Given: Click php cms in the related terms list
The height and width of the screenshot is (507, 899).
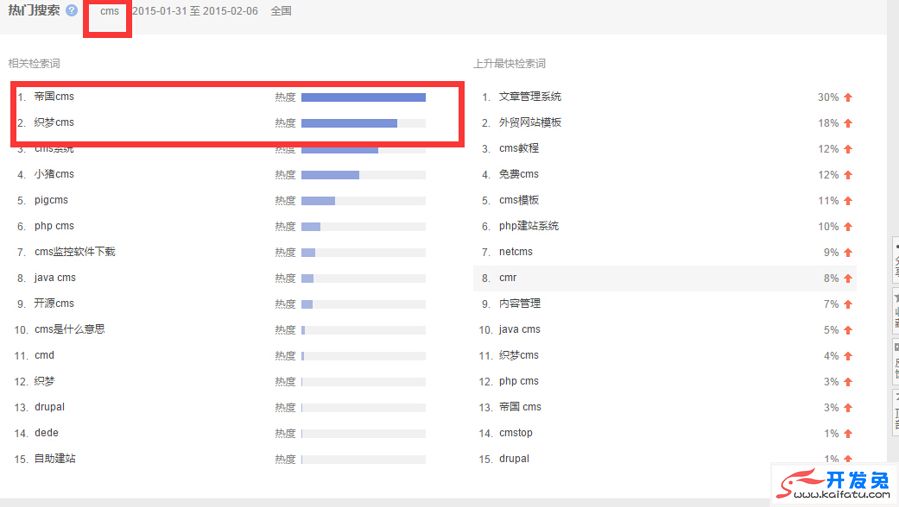Looking at the screenshot, I should point(54,225).
